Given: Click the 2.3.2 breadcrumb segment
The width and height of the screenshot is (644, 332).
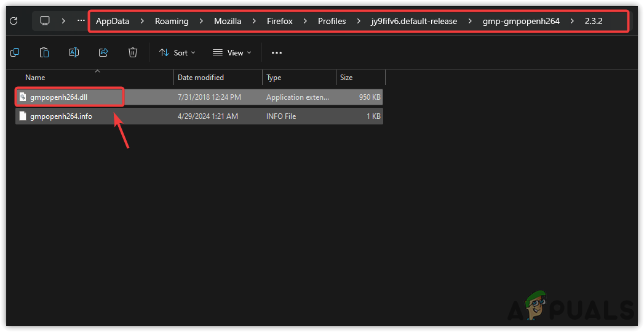Looking at the screenshot, I should tap(594, 21).
